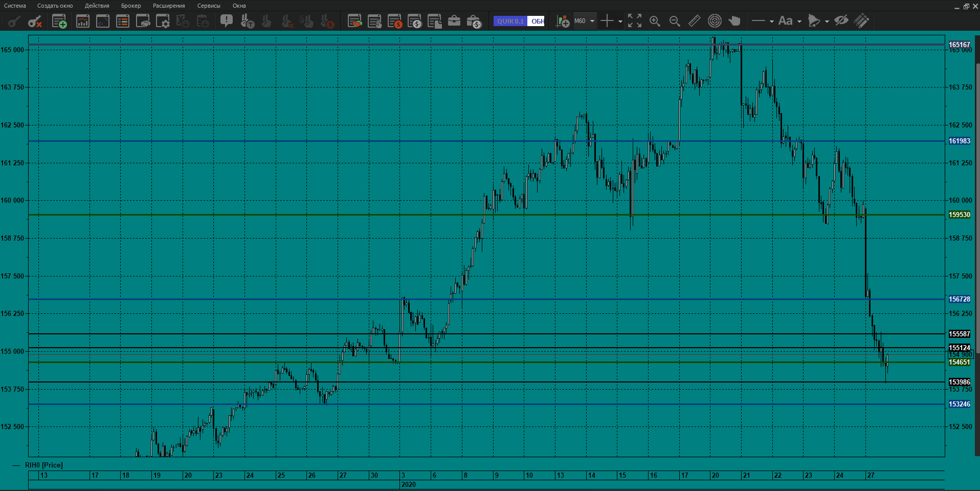The width and height of the screenshot is (980, 491).
Task: Select the Aa text label tool
Action: [x=785, y=21]
